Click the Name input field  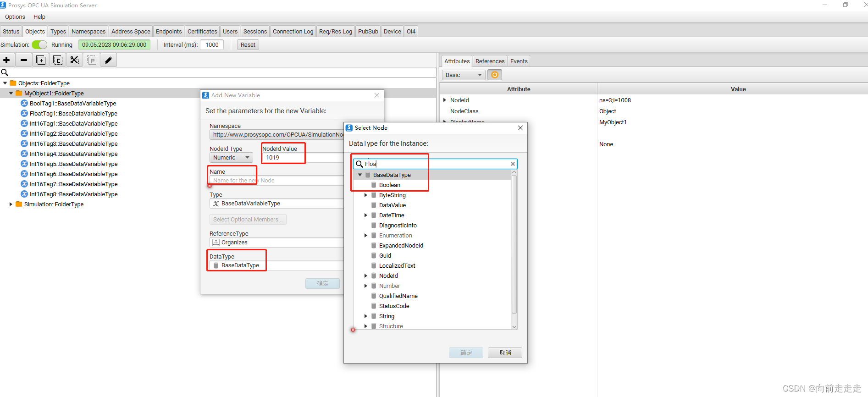(276, 181)
